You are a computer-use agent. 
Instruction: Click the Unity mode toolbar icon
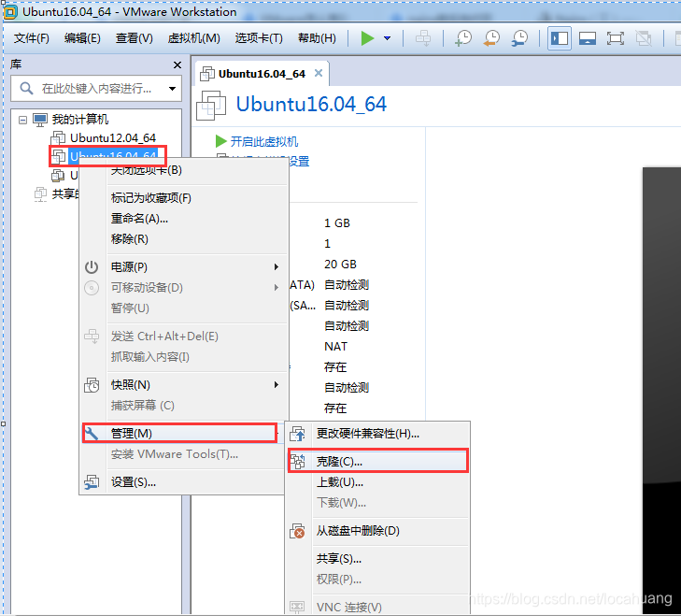click(x=644, y=38)
